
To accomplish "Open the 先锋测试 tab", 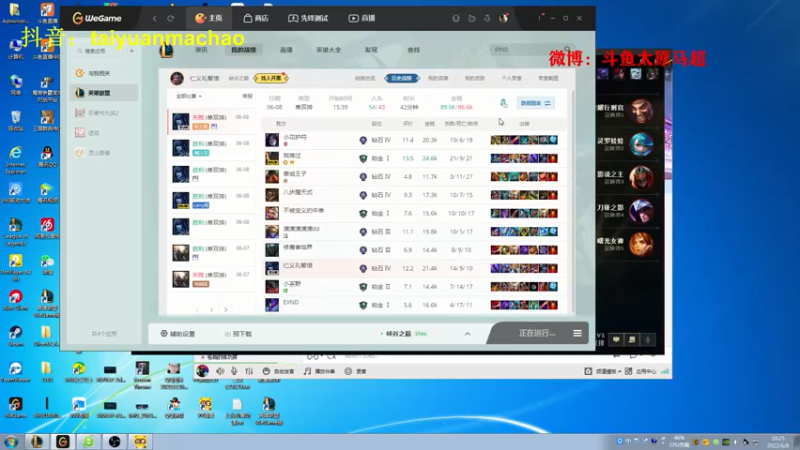I will (308, 18).
